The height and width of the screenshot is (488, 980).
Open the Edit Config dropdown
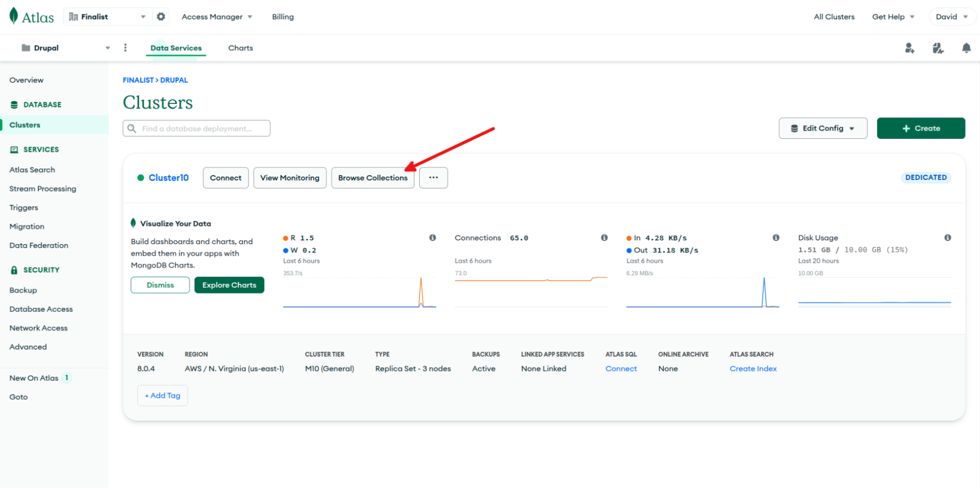pos(823,128)
